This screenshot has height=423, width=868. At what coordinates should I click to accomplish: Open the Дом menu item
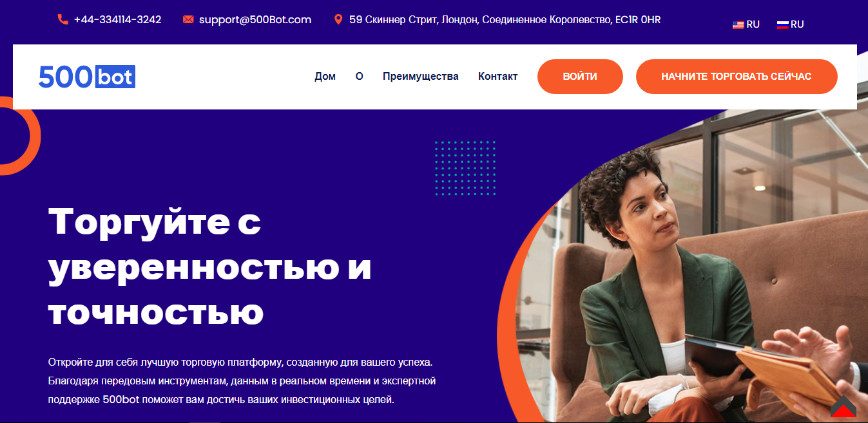[x=325, y=76]
